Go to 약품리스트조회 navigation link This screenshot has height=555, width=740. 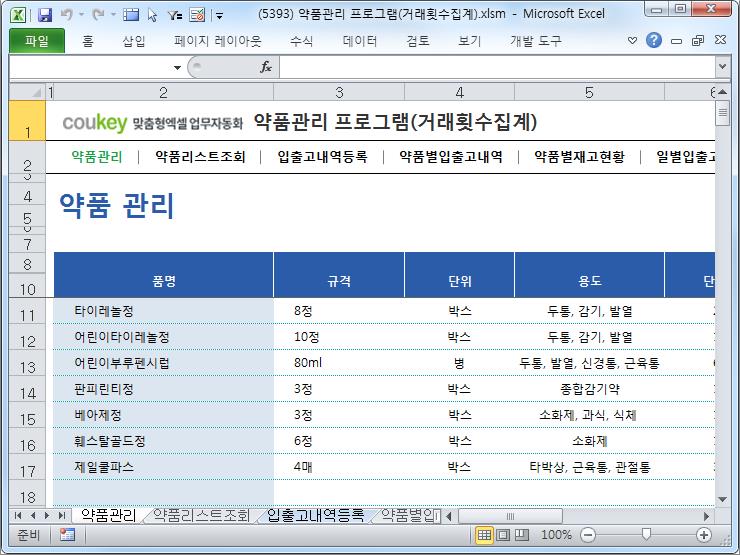click(x=201, y=157)
